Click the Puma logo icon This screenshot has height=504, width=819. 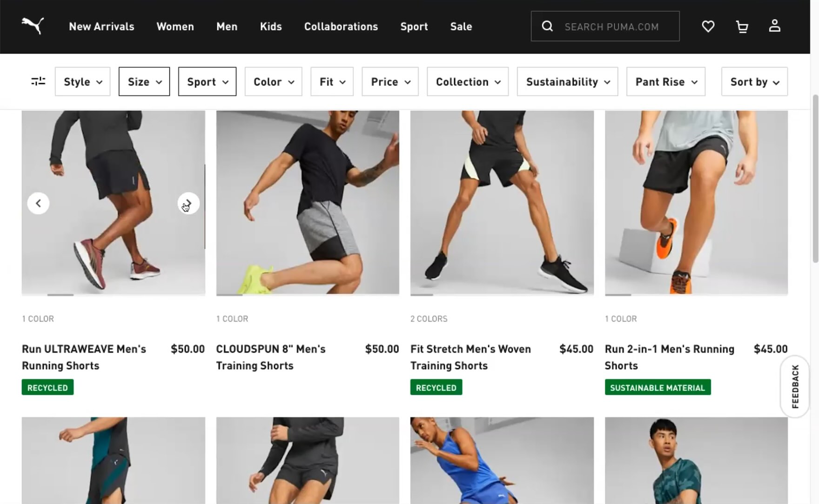coord(33,26)
